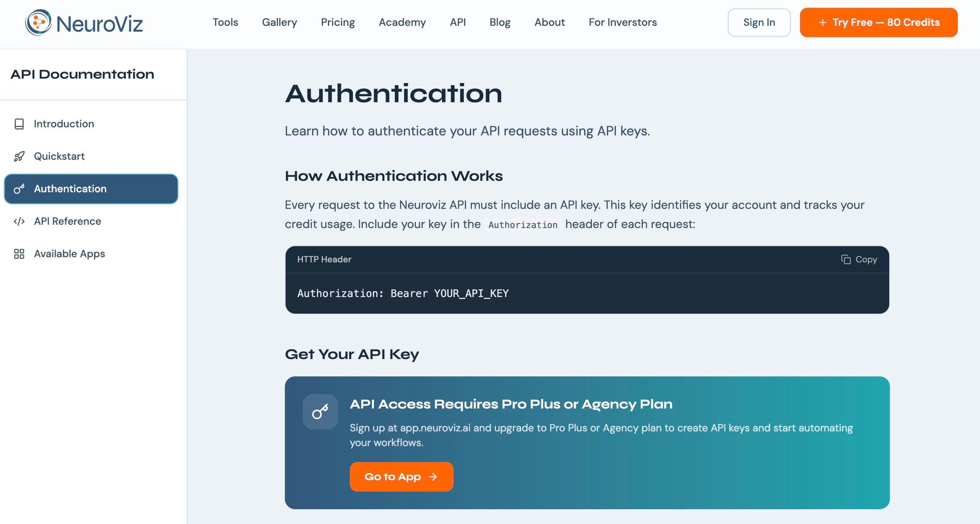Select Available Apps in the sidebar
Screen dimensions: 980x524
click(69, 254)
